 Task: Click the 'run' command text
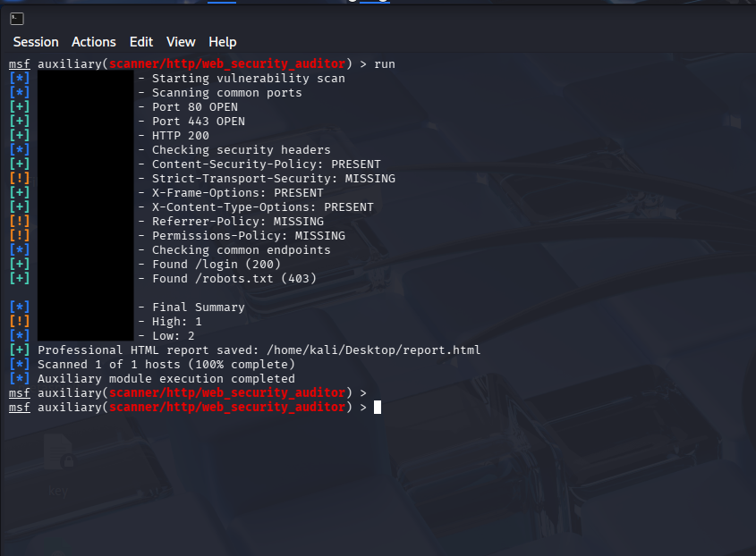[x=385, y=64]
